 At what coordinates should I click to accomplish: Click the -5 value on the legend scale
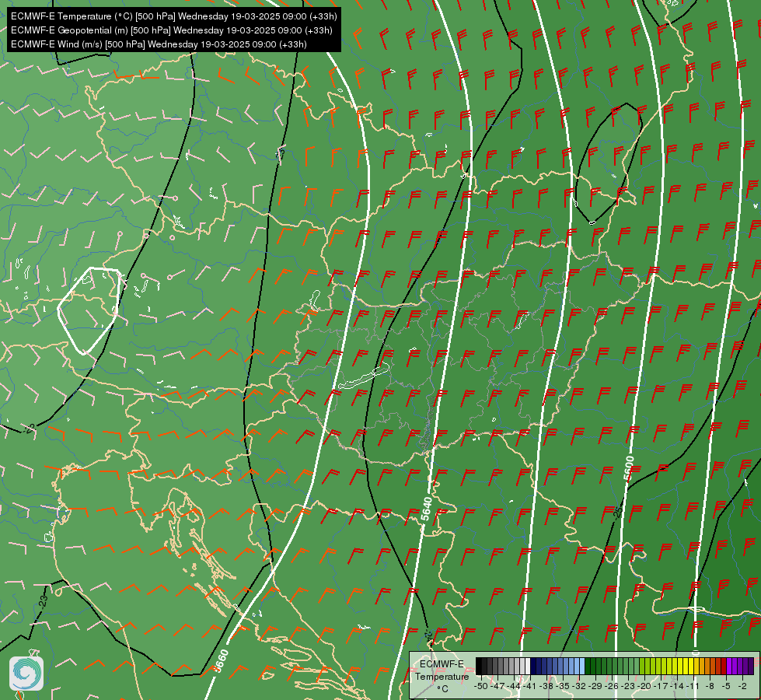(x=726, y=686)
